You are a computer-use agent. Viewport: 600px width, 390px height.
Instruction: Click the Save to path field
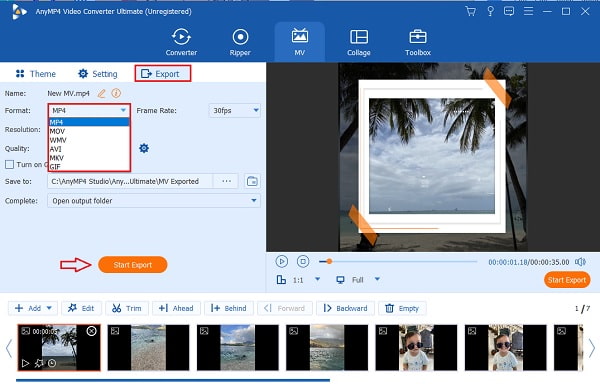(x=130, y=181)
